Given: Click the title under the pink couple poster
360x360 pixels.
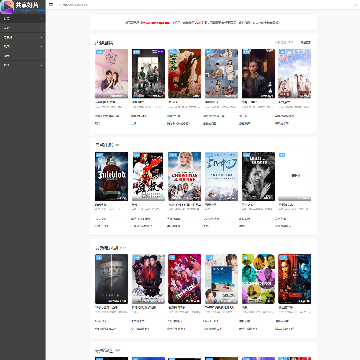Looking at the screenshot, I should [x=105, y=102].
